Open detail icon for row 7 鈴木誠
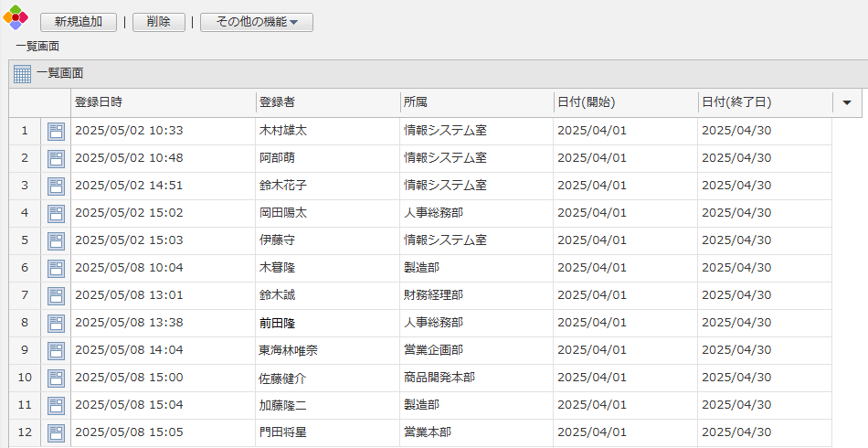The width and height of the screenshot is (868, 448). pyautogui.click(x=56, y=295)
